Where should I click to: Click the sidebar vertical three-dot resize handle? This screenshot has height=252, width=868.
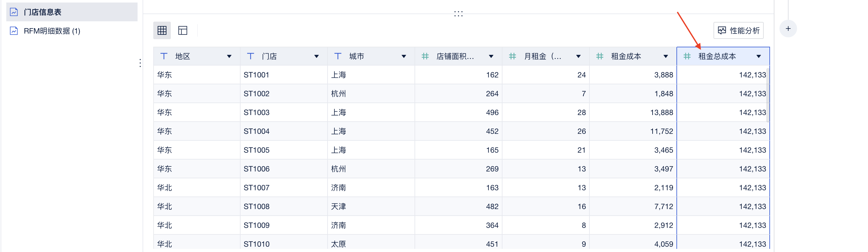pyautogui.click(x=140, y=63)
